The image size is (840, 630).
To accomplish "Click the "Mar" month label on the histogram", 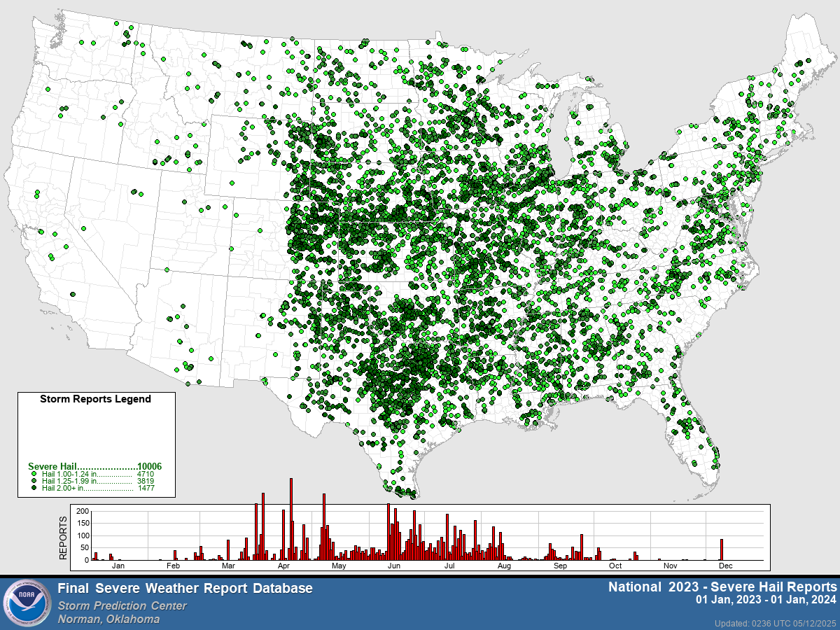I will 228,565.
